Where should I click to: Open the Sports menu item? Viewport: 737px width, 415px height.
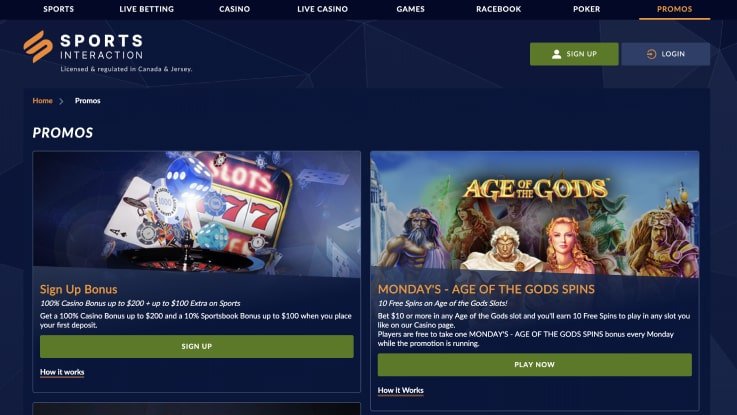(58, 9)
